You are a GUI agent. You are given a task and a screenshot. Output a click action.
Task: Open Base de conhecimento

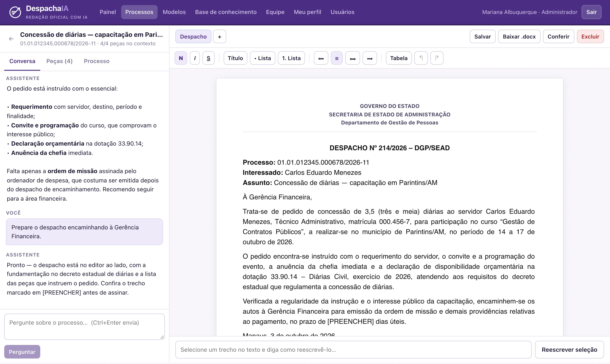point(226,12)
